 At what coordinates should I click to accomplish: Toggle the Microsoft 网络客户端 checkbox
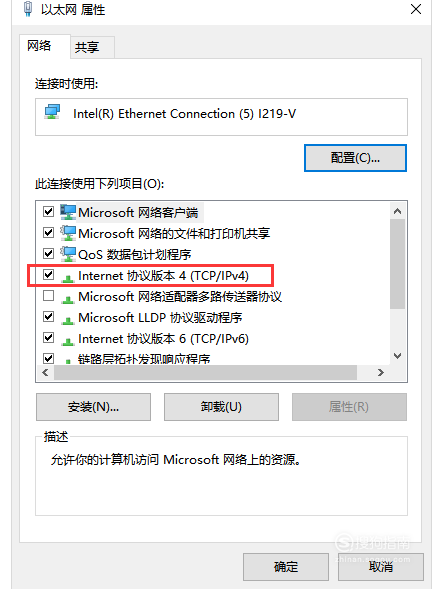tap(48, 211)
